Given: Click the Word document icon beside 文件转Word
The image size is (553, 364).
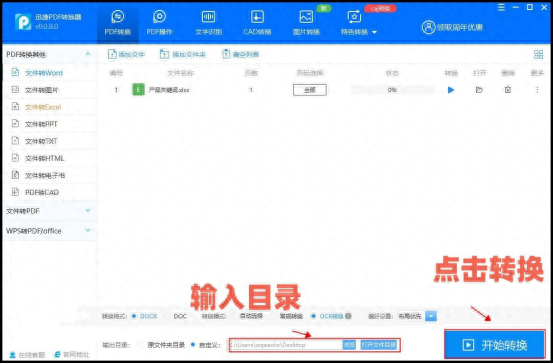Looking at the screenshot, I should pyautogui.click(x=15, y=72).
